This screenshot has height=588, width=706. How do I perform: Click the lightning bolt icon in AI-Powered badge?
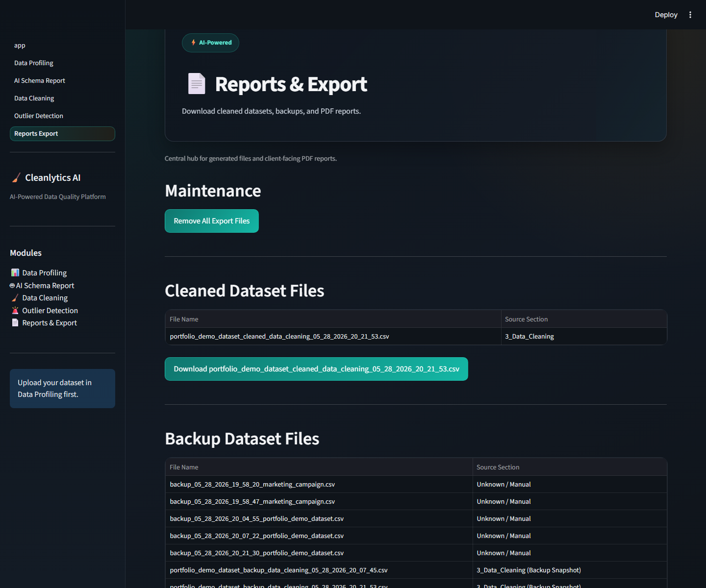[x=194, y=43]
